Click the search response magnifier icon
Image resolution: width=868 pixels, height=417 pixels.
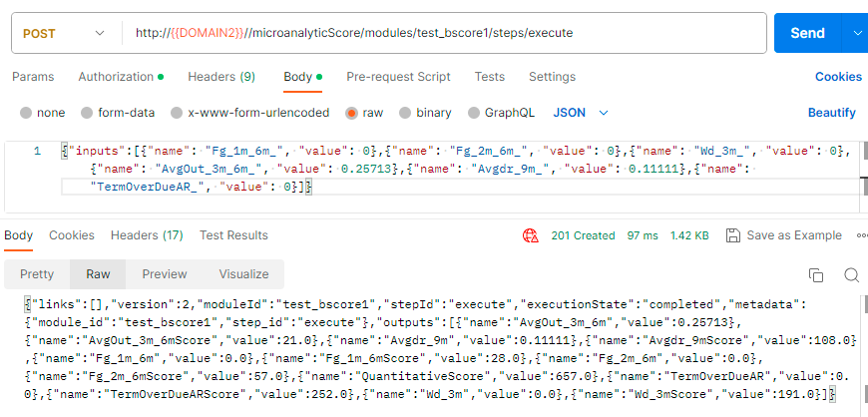851,275
